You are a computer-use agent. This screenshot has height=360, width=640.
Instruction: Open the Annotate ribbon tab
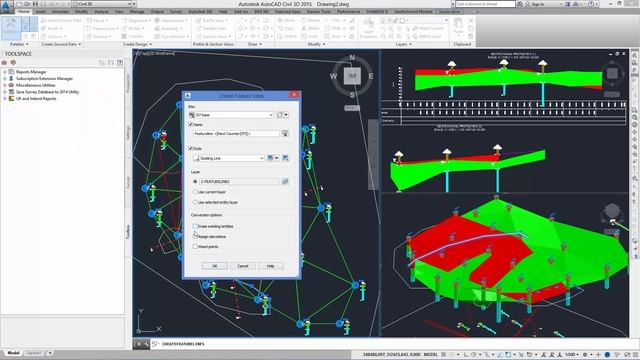click(60, 11)
